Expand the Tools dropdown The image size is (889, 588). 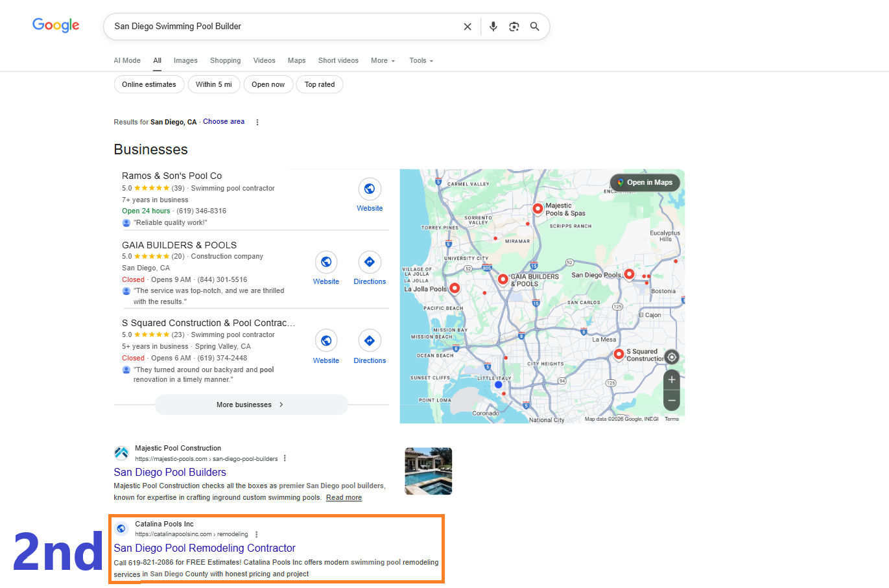[x=421, y=60]
